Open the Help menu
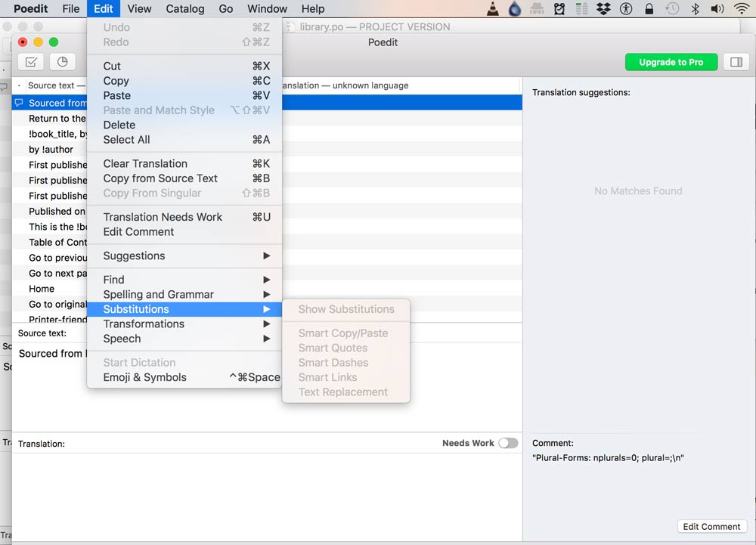This screenshot has height=545, width=756. (x=313, y=8)
